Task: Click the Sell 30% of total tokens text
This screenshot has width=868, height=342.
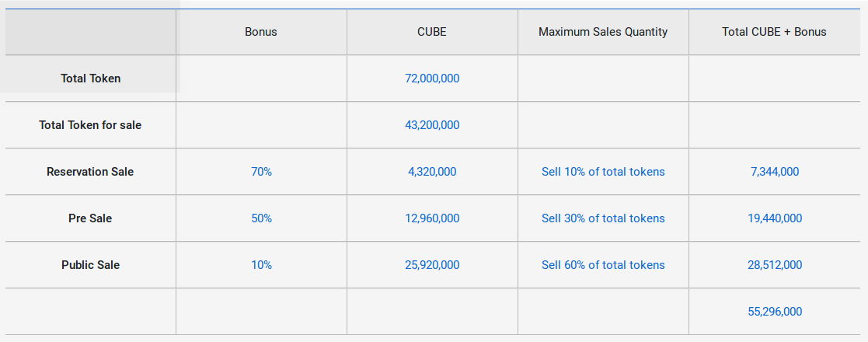Action: point(603,218)
